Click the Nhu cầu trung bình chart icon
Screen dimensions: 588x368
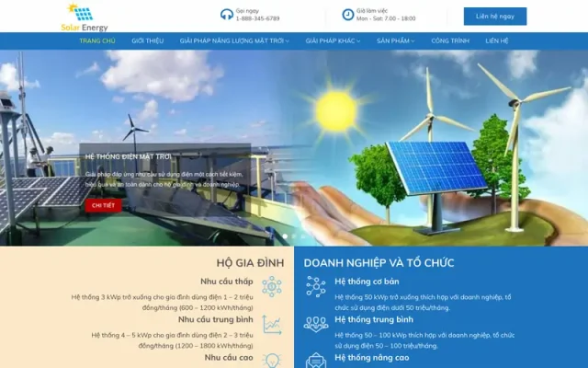point(272,325)
